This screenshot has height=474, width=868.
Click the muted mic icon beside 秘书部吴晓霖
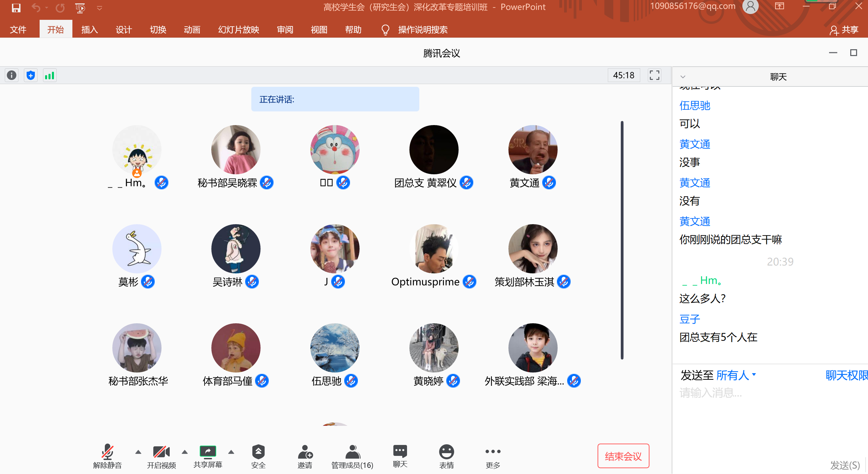click(x=267, y=182)
